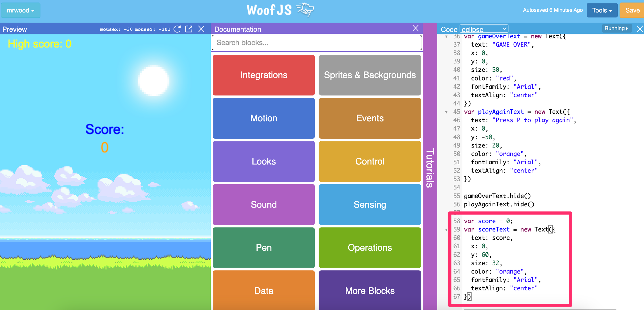Open the Sound blocks category

(x=263, y=205)
